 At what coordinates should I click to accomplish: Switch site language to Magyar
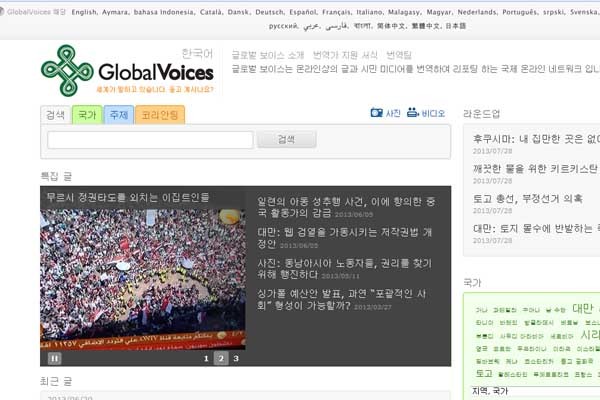439,12
